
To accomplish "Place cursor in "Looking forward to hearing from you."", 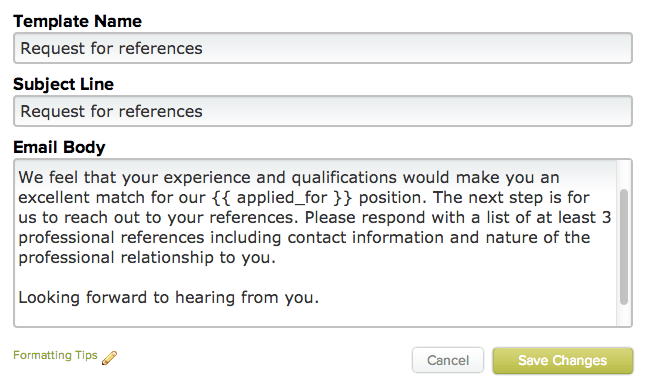I will click(x=169, y=297).
